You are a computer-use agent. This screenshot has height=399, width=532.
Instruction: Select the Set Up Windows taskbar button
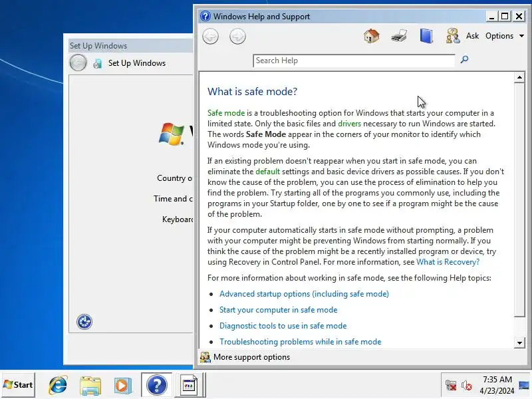click(190, 385)
